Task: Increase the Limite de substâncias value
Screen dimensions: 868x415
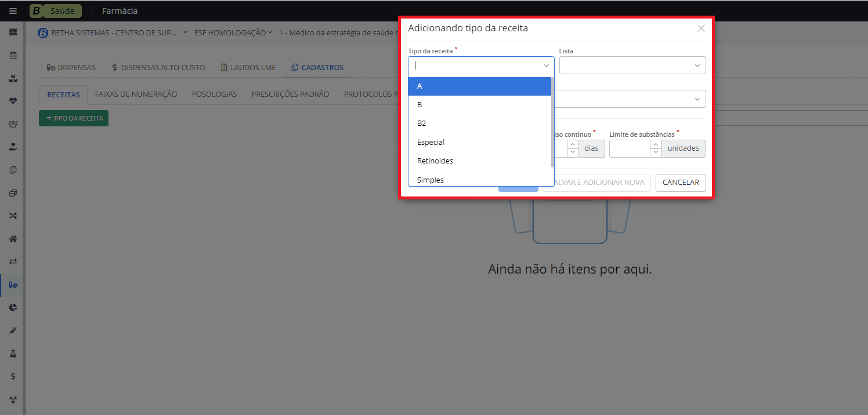Action: [656, 144]
